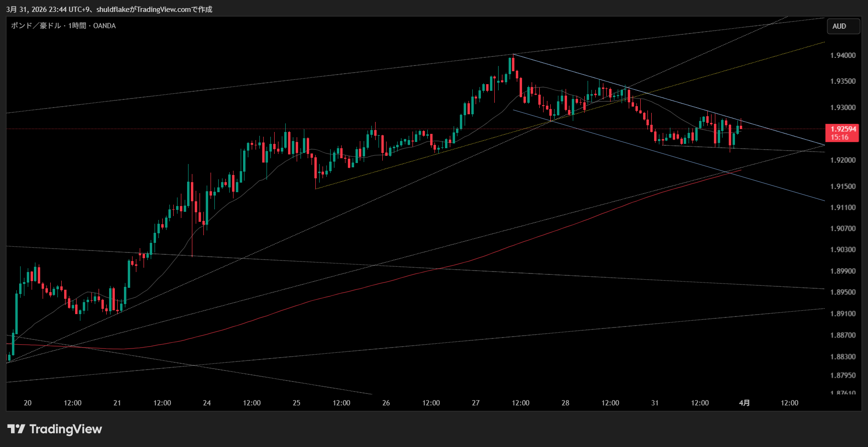The height and width of the screenshot is (447, 868).
Task: Select date 27 on the time axis
Action: pyautogui.click(x=476, y=403)
